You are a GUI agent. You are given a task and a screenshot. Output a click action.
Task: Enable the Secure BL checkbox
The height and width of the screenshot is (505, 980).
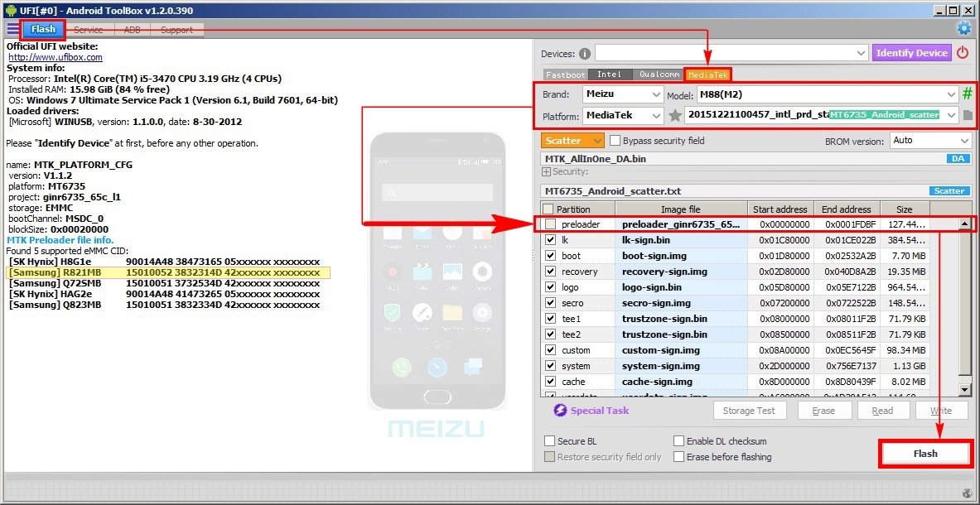tap(549, 441)
